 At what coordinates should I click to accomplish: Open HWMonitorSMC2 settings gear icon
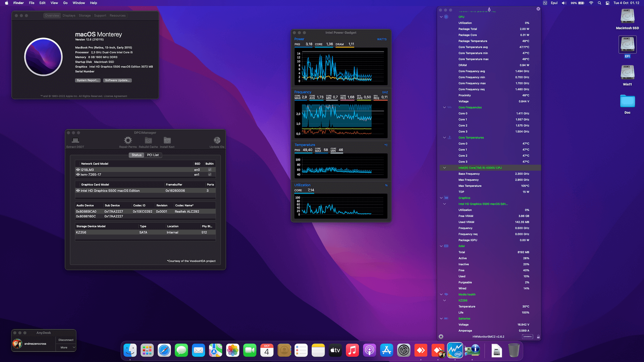[441, 337]
